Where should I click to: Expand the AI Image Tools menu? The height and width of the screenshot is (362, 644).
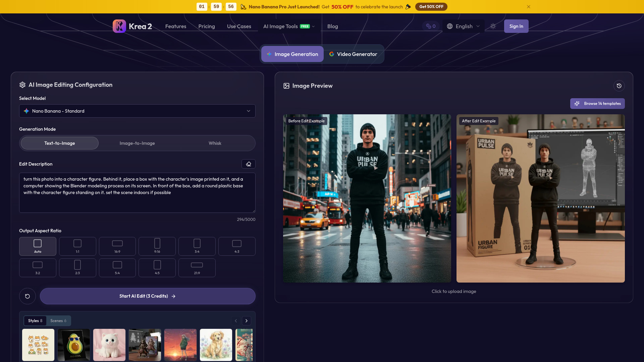tap(289, 26)
